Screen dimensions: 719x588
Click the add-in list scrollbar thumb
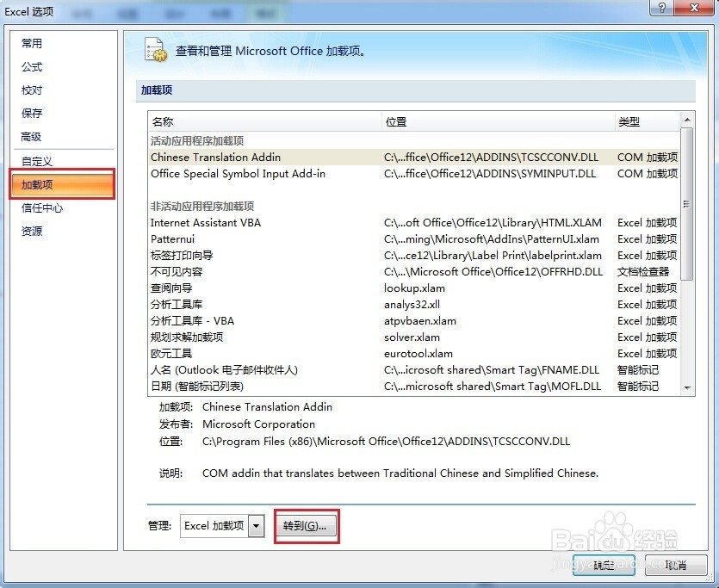pyautogui.click(x=687, y=204)
